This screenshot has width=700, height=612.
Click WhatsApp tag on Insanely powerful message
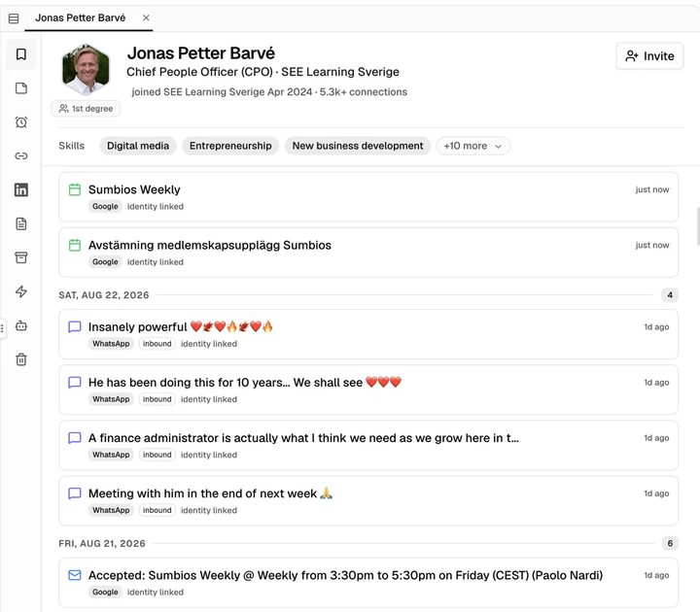point(111,344)
